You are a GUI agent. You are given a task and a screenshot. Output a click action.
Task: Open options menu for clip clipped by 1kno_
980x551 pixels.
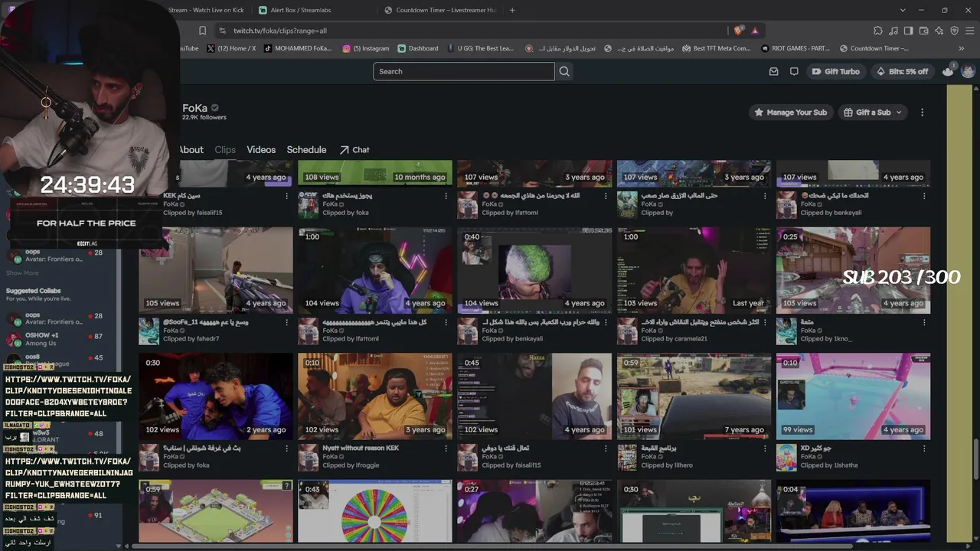[x=925, y=322]
